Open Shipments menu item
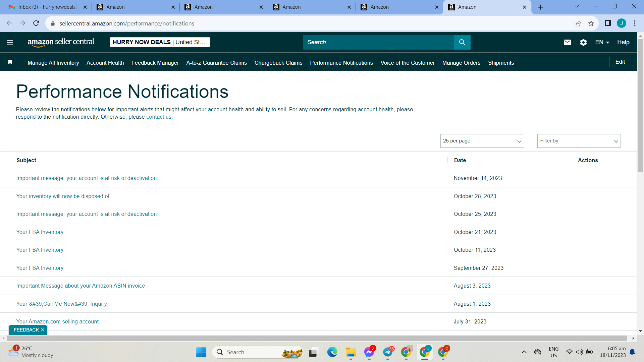The image size is (644, 362). (x=501, y=63)
